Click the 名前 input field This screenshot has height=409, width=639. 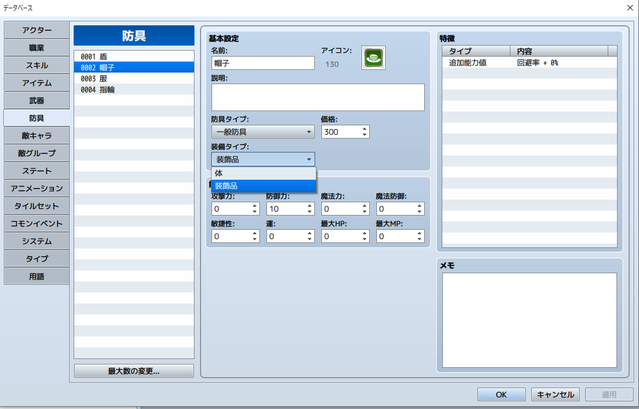coord(263,63)
